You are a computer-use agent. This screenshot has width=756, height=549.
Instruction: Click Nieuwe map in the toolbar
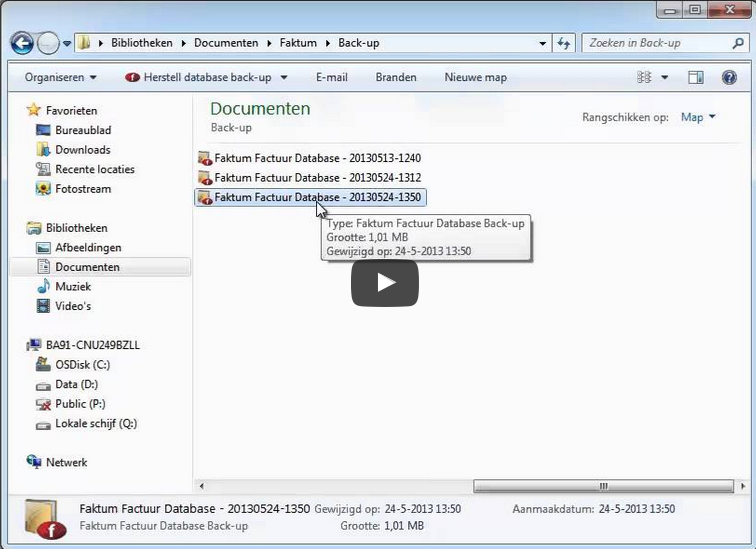click(475, 77)
